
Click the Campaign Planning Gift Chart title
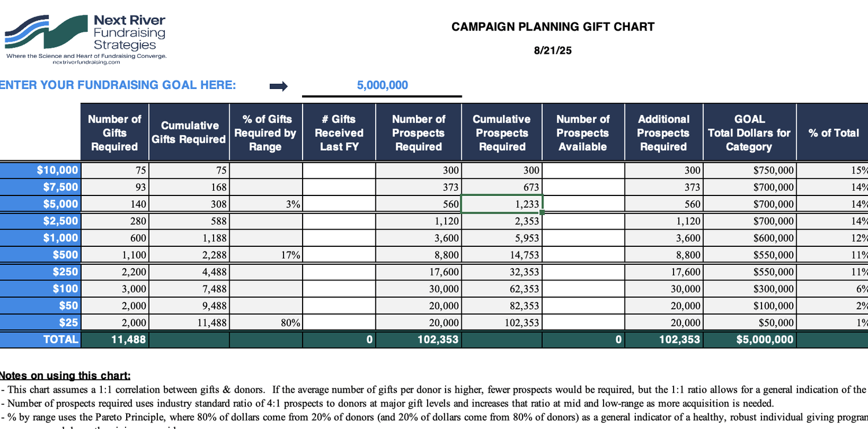(x=553, y=27)
